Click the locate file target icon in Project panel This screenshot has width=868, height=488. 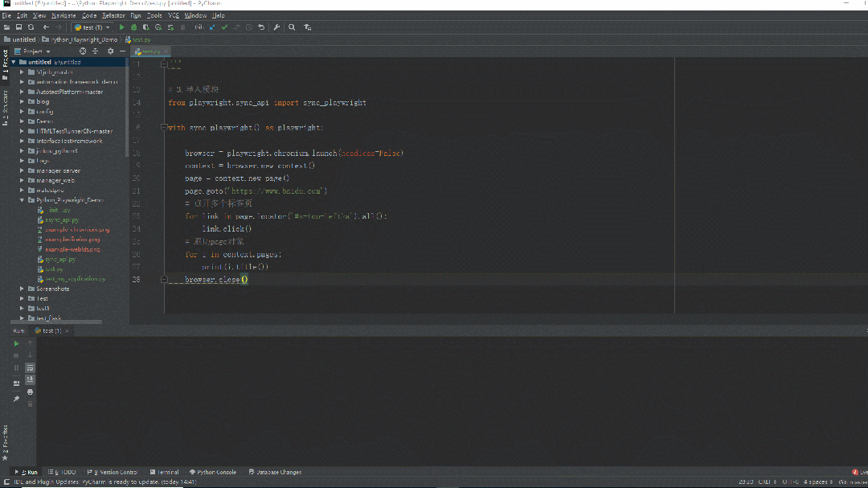coord(83,51)
